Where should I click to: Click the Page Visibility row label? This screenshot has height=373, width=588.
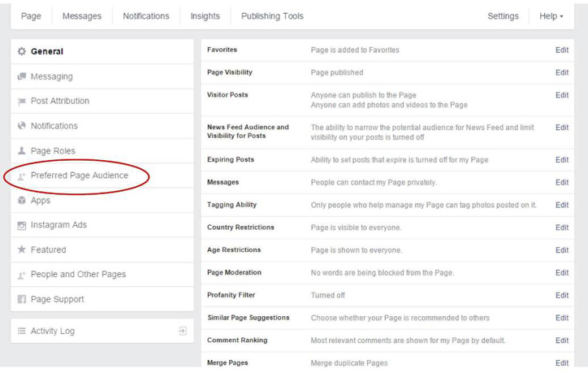click(x=230, y=72)
